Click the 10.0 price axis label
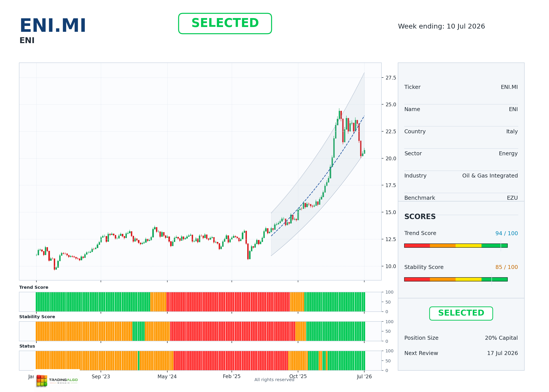 coord(391,266)
